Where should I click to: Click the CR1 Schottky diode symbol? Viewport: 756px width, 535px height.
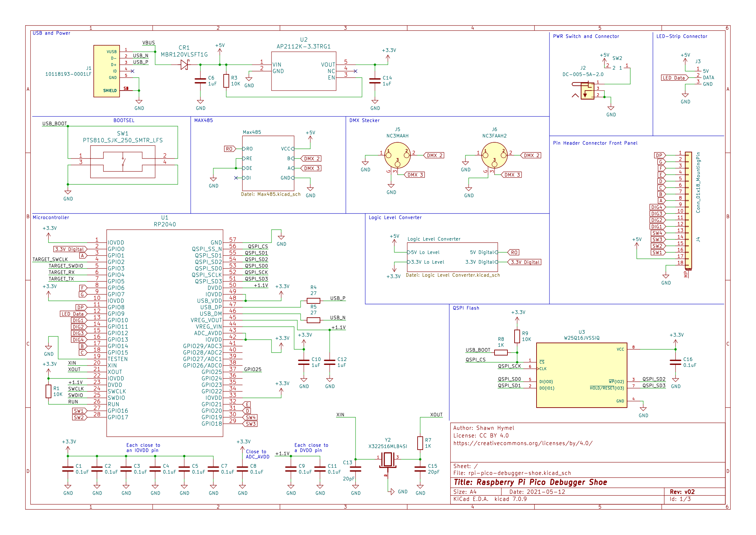pyautogui.click(x=184, y=65)
